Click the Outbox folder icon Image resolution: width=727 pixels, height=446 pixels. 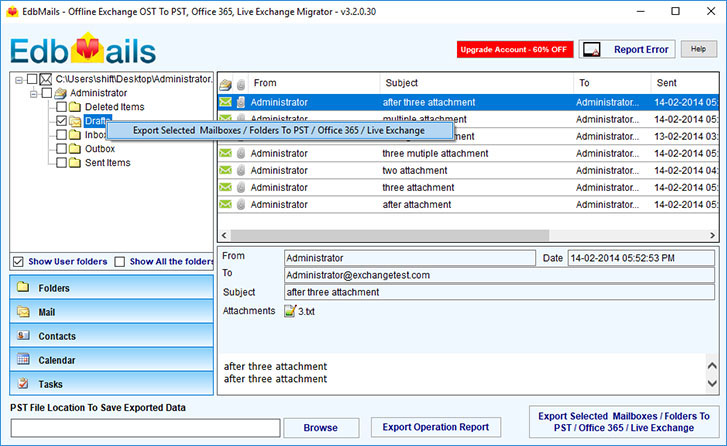tap(75, 149)
